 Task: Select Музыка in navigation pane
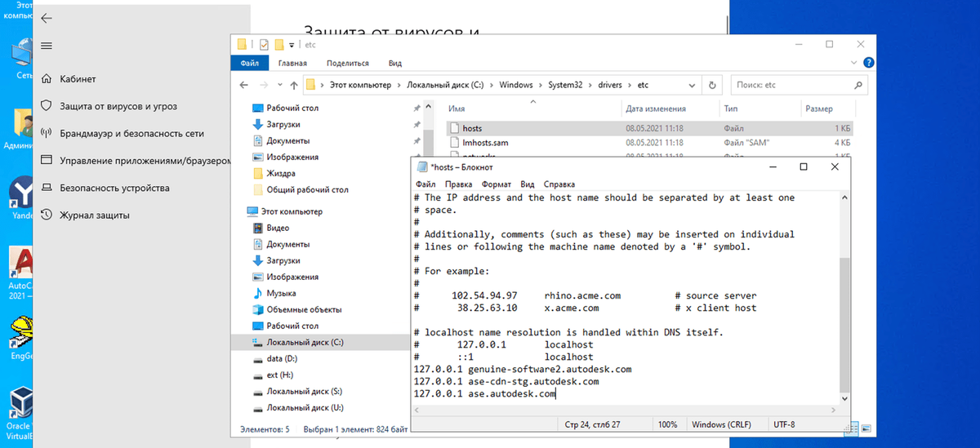click(281, 293)
